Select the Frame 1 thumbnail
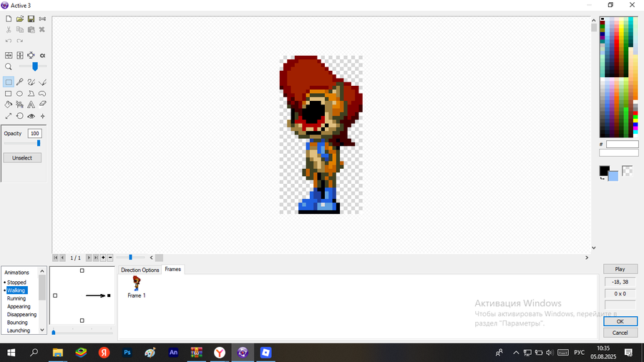The height and width of the screenshot is (362, 644). point(137,287)
